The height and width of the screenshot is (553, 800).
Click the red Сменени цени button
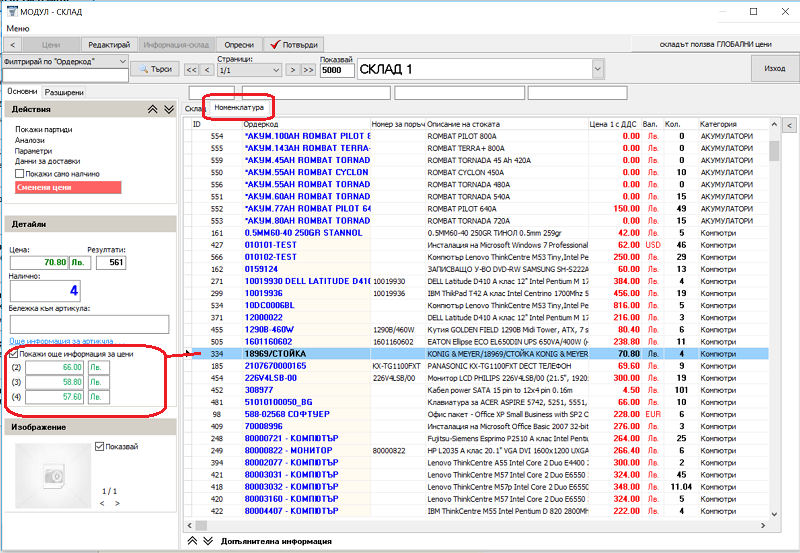pos(68,187)
